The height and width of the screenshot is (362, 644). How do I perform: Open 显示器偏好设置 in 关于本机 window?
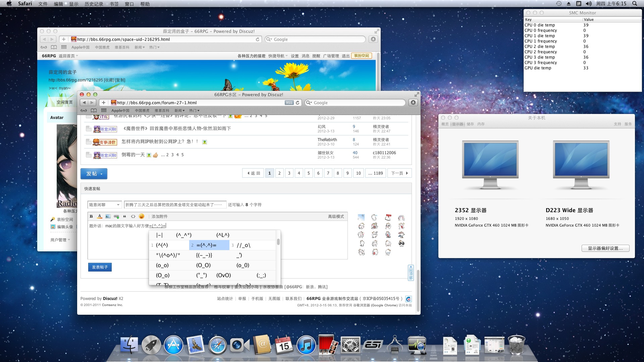click(605, 248)
